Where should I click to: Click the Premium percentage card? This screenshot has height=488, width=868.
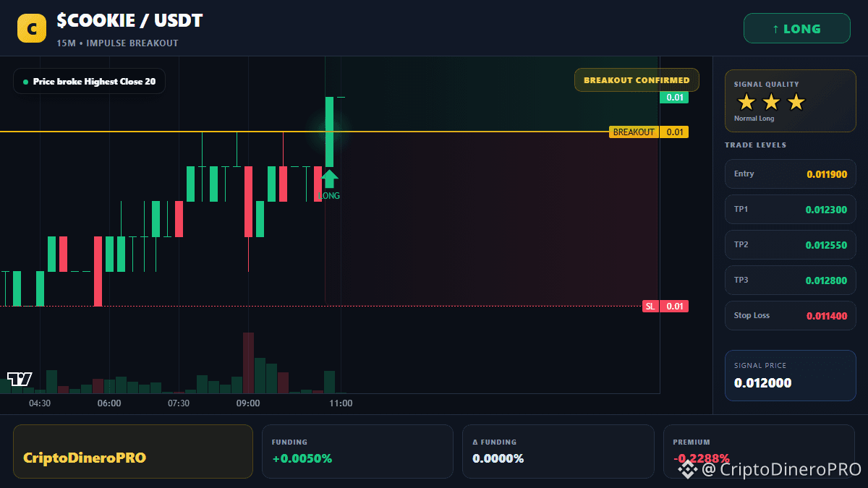coord(759,451)
